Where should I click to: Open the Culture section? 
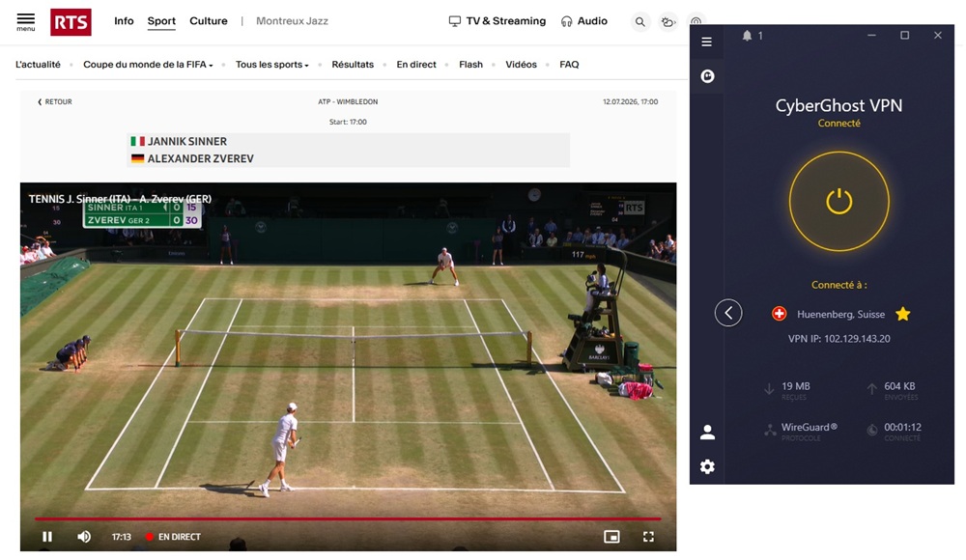[209, 21]
